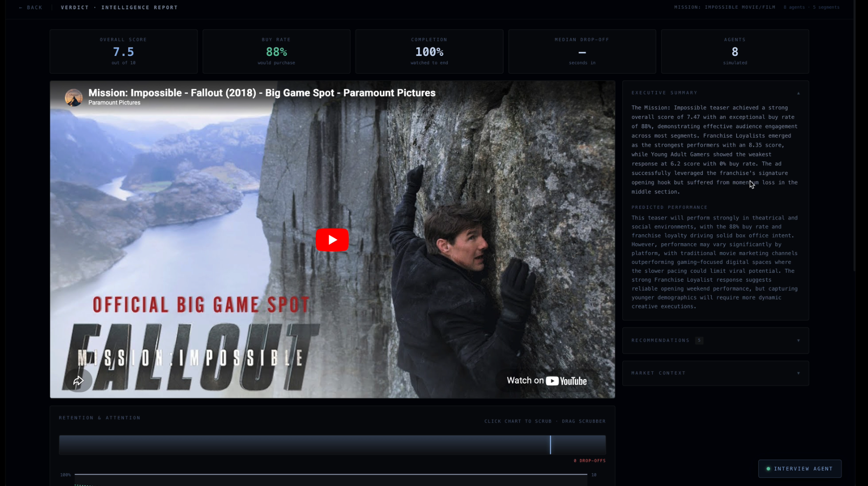Click the Buy Rate 88% card
Image resolution: width=868 pixels, height=486 pixels.
pos(276,51)
